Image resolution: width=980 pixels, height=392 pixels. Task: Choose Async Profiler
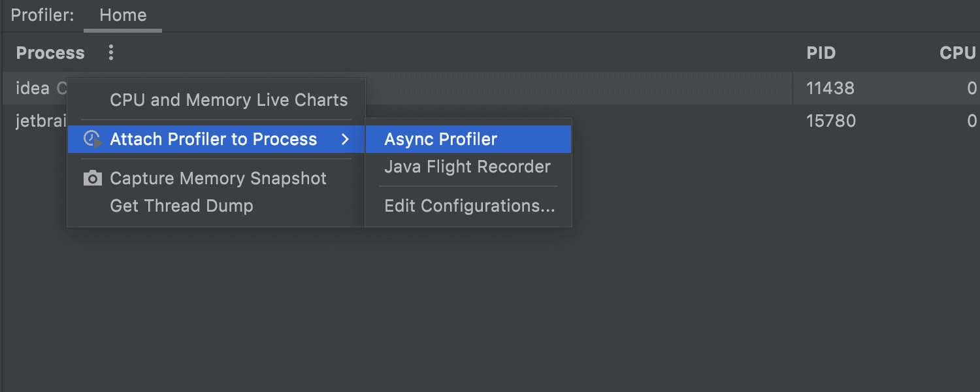468,139
